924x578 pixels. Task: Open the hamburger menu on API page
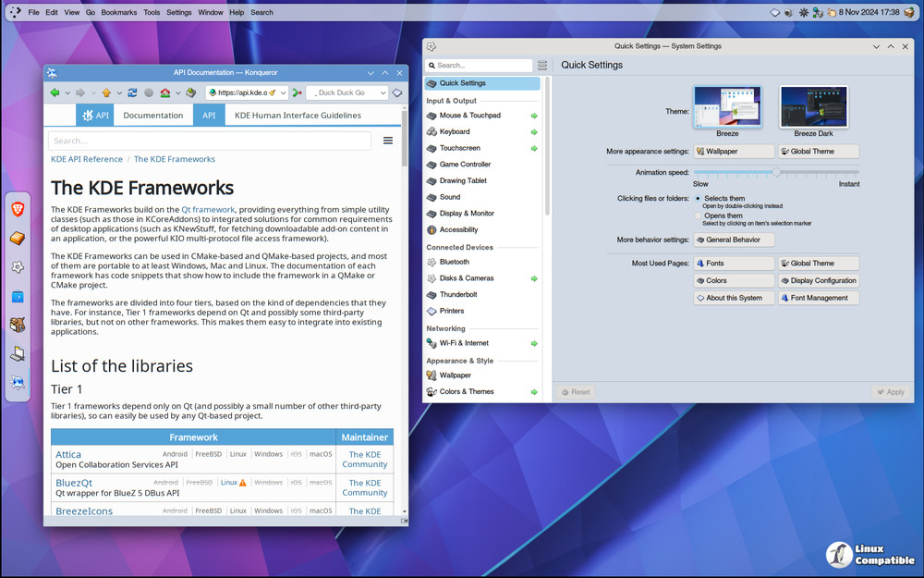pyautogui.click(x=388, y=141)
